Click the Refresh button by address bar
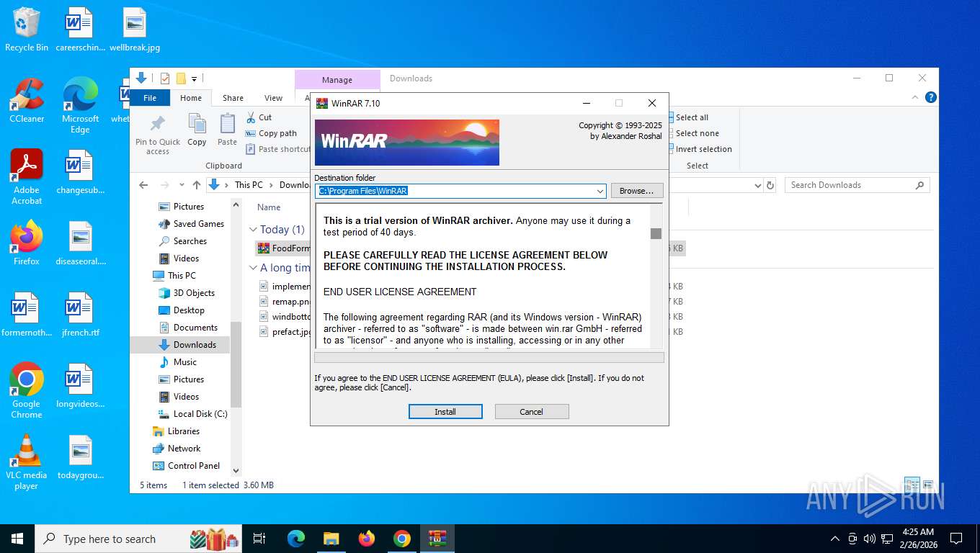 [770, 185]
